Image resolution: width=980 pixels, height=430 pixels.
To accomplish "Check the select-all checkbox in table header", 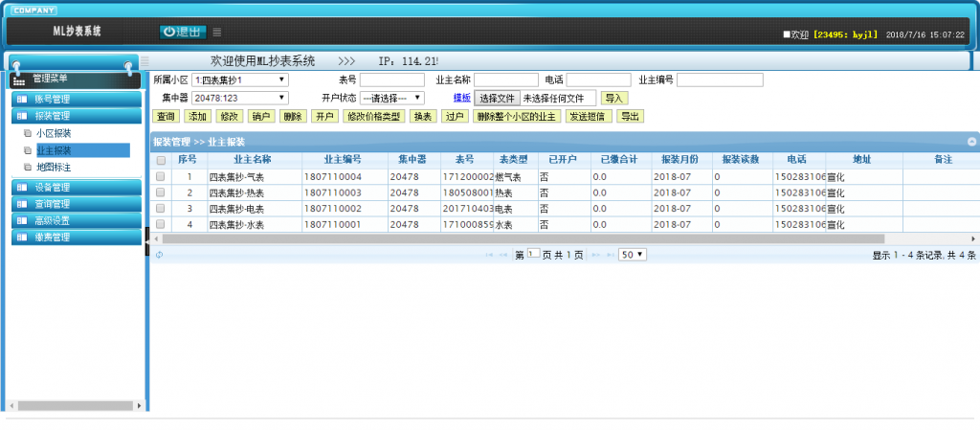I will point(161,160).
